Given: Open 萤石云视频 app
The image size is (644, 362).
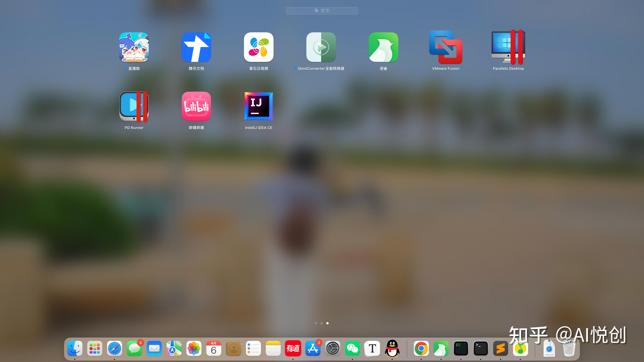Looking at the screenshot, I should click(258, 47).
